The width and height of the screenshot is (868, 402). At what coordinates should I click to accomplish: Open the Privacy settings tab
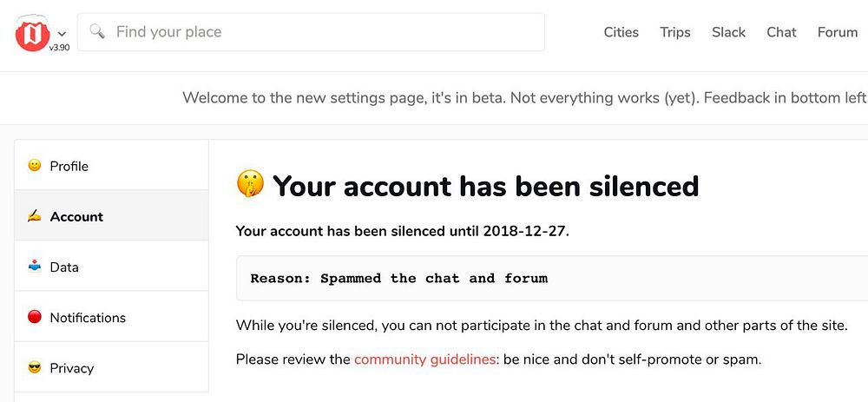coord(71,367)
